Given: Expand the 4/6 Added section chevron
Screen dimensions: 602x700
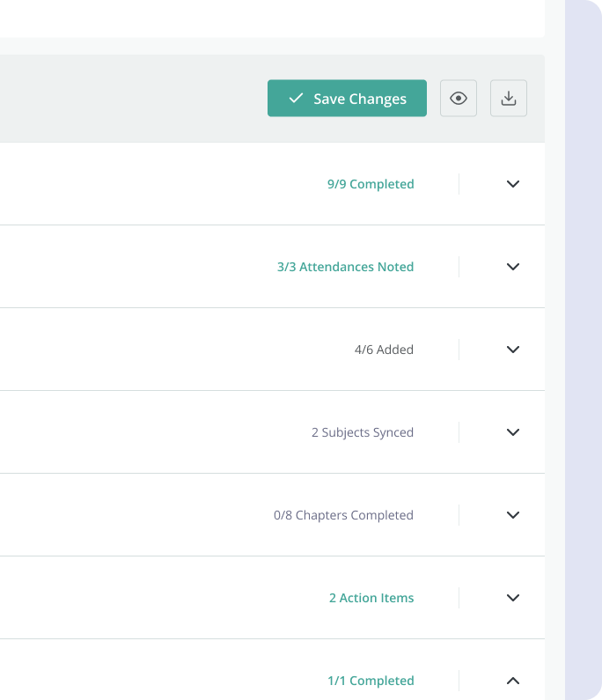Looking at the screenshot, I should pyautogui.click(x=514, y=350).
